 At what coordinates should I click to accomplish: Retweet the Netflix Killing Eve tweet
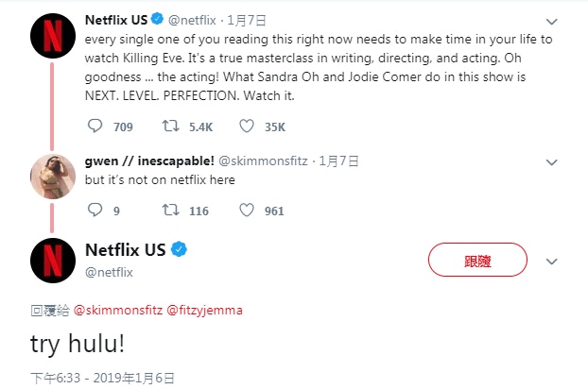[x=172, y=126]
